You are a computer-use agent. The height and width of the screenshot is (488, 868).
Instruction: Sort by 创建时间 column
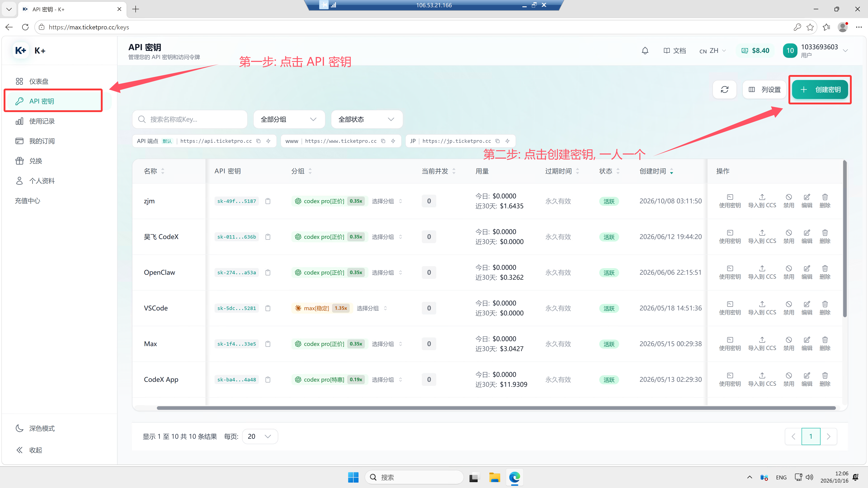(656, 171)
